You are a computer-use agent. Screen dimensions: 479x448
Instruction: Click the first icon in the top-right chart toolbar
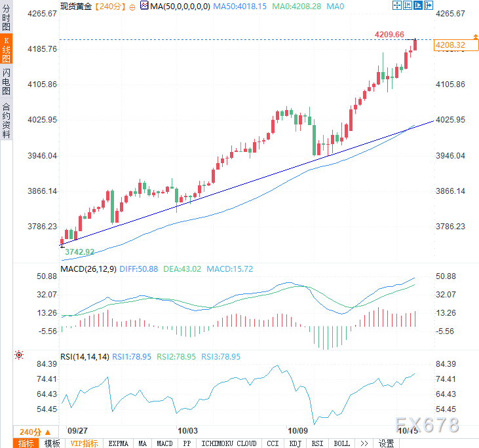[397, 6]
